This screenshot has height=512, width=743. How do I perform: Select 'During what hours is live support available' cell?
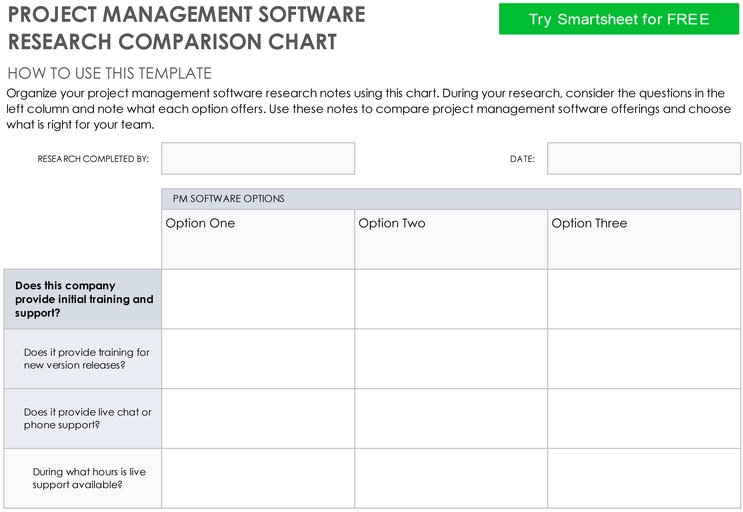82,478
